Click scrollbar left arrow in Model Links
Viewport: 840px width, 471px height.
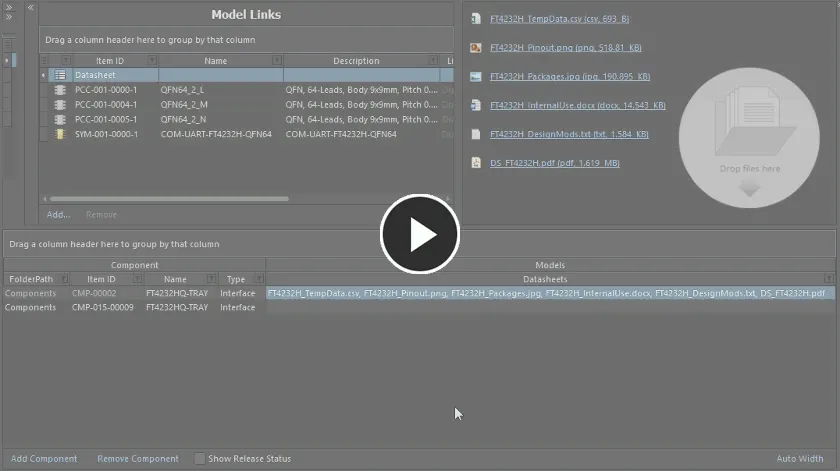pos(44,199)
